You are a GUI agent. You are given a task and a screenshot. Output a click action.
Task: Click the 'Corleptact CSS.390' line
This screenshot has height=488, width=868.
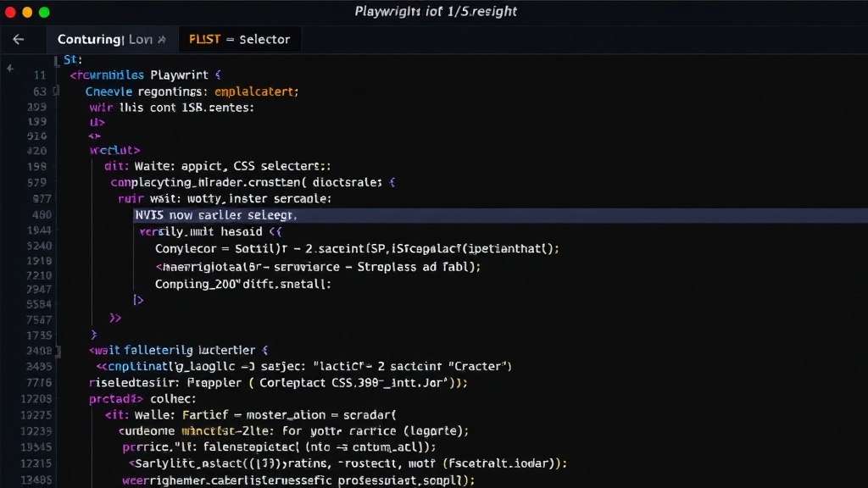pos(278,382)
